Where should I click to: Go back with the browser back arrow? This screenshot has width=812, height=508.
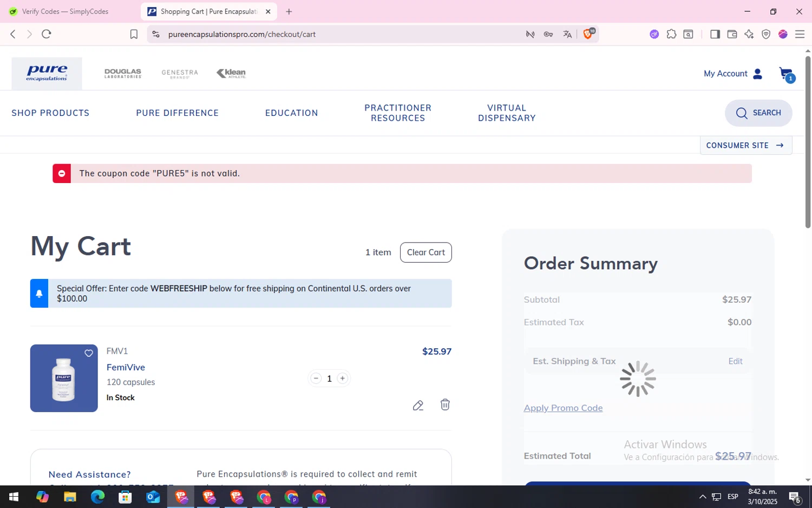click(13, 34)
